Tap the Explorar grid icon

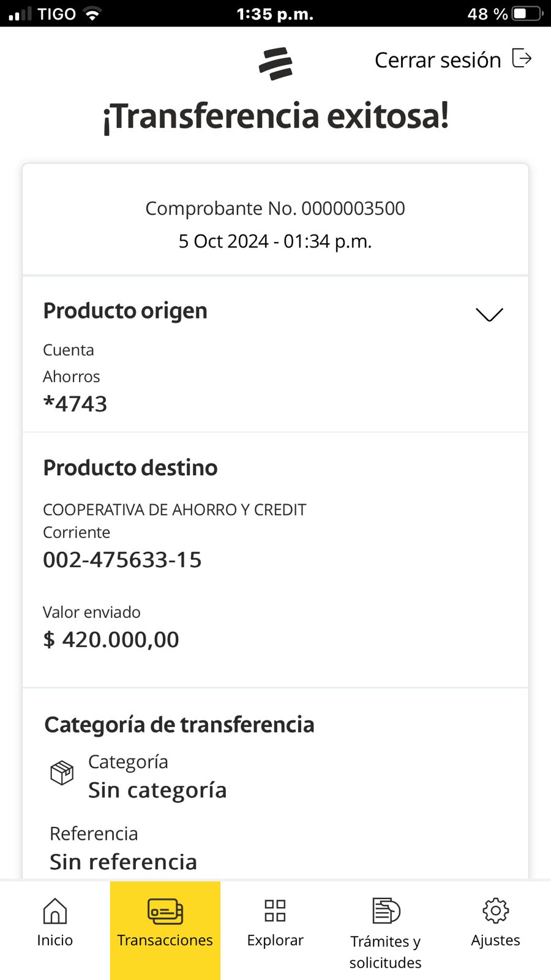pos(275,911)
